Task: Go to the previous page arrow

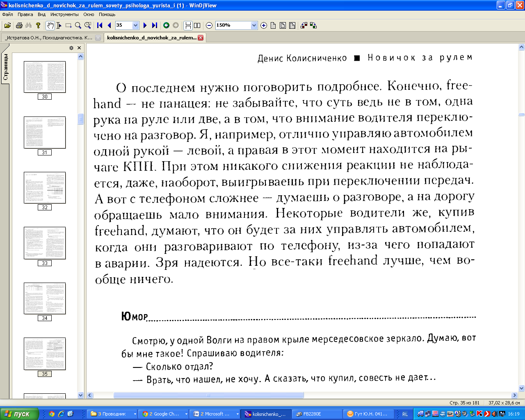Action: click(x=109, y=25)
